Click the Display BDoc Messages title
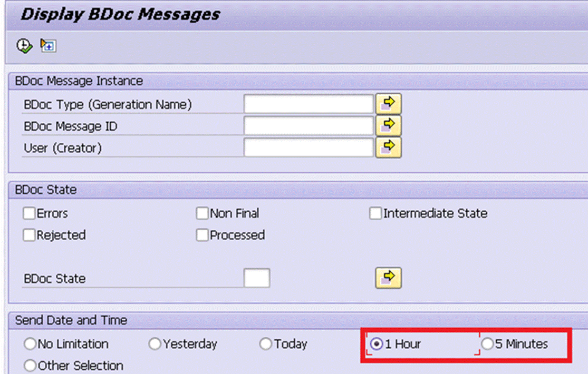588x374 pixels. pos(120,14)
